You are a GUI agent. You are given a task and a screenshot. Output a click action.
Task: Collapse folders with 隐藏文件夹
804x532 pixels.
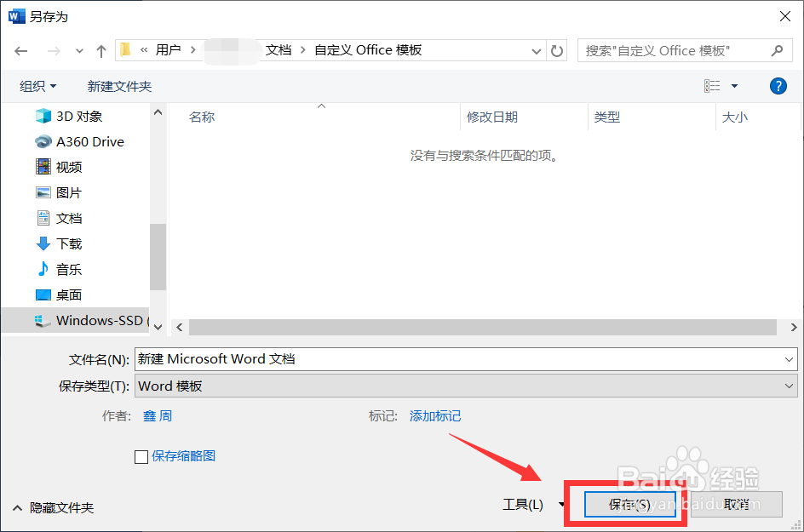54,508
